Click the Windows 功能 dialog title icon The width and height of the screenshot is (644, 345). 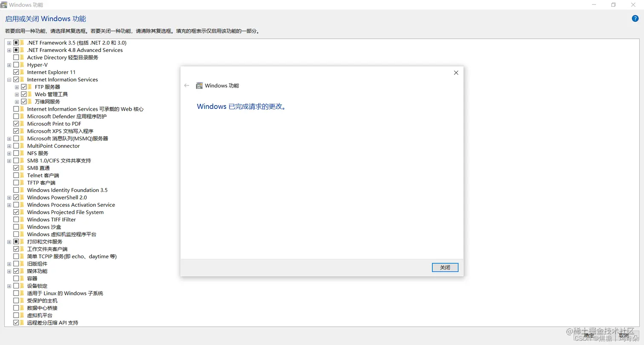point(199,86)
